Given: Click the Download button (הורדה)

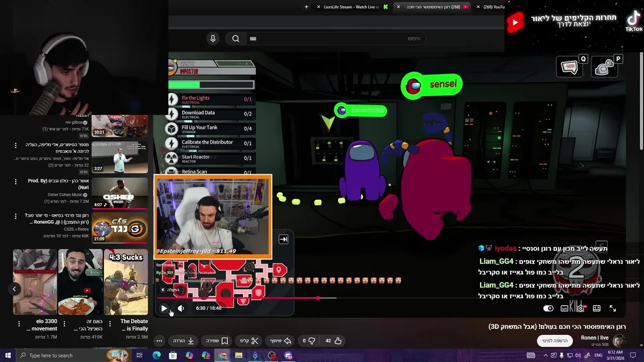Looking at the screenshot, I should click(x=184, y=340).
